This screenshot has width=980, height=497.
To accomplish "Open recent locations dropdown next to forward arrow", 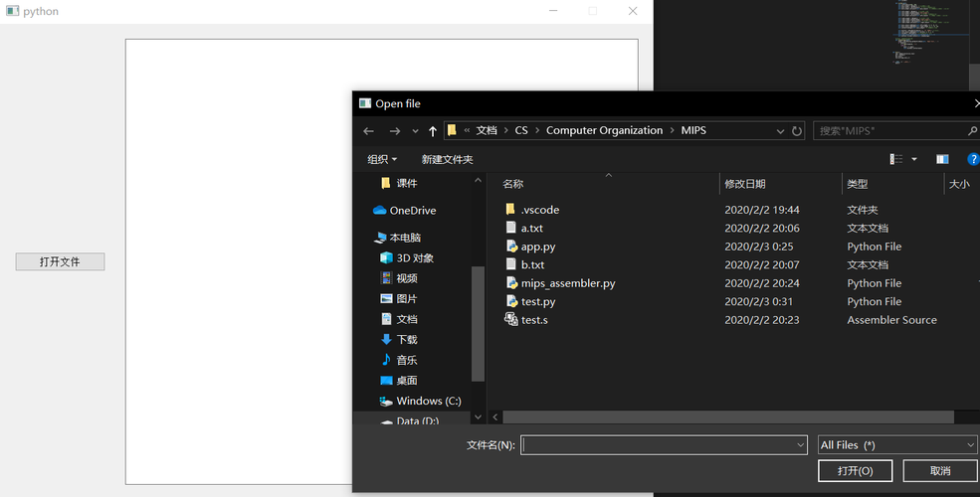I will tap(415, 131).
